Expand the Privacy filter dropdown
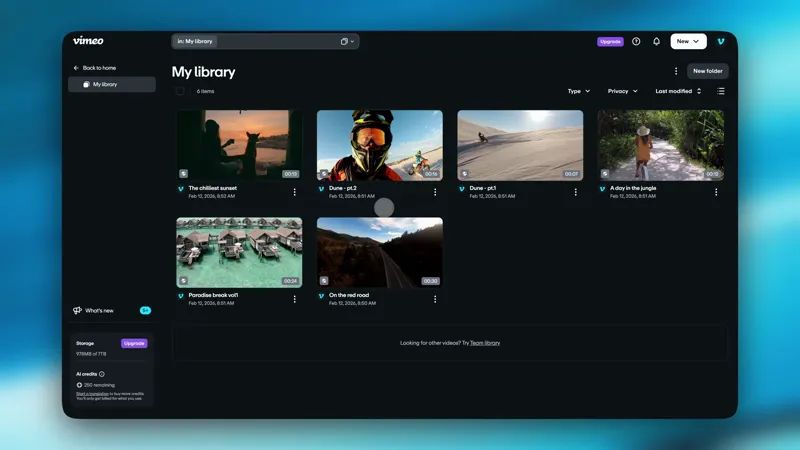The image size is (800, 450). click(622, 91)
